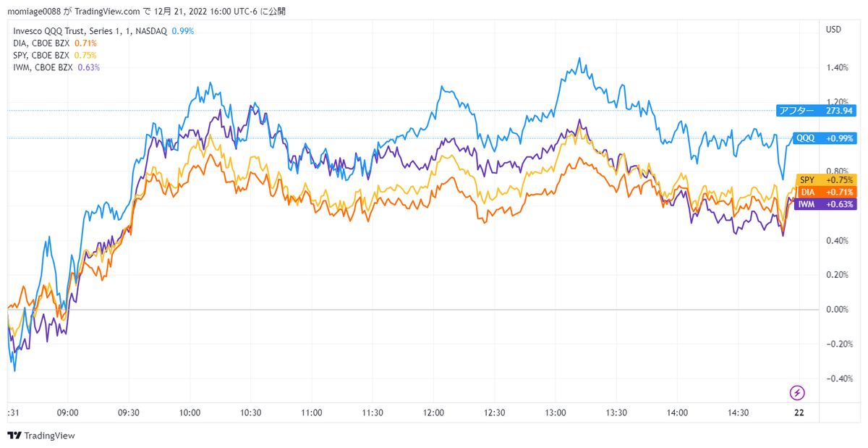Click the momiage0088 author name
The width and height of the screenshot is (868, 448).
(35, 11)
